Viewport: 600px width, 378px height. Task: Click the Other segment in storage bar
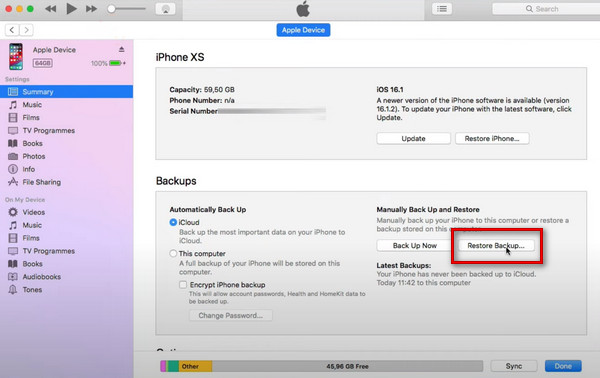coord(195,366)
